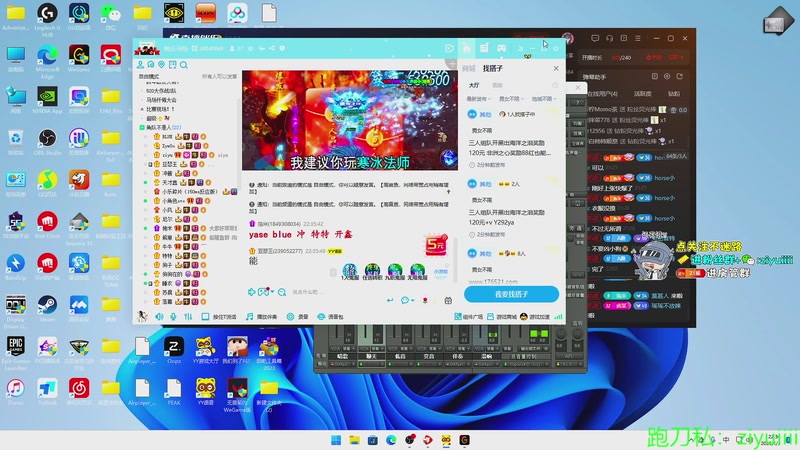Open the video camera icon in YY header

pyautogui.click(x=449, y=48)
